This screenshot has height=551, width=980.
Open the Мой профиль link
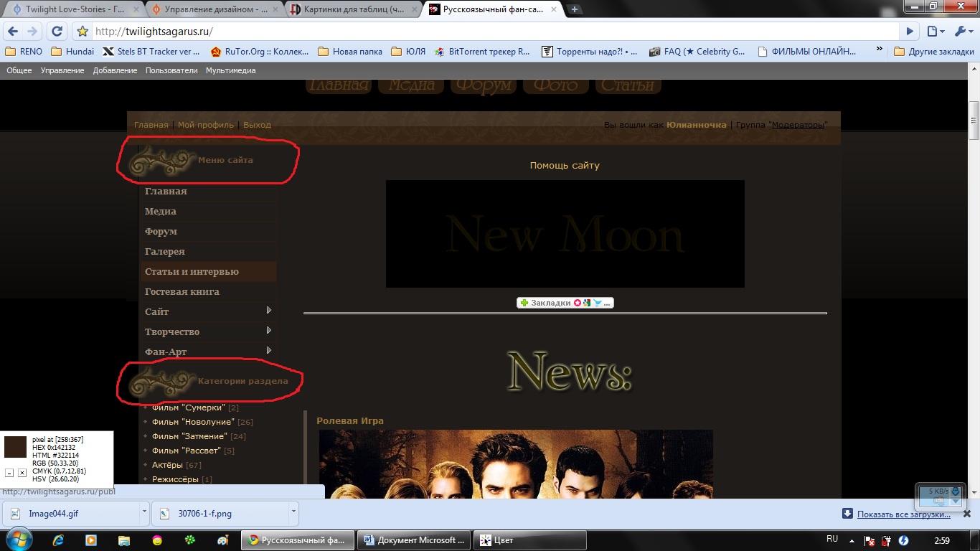206,125
